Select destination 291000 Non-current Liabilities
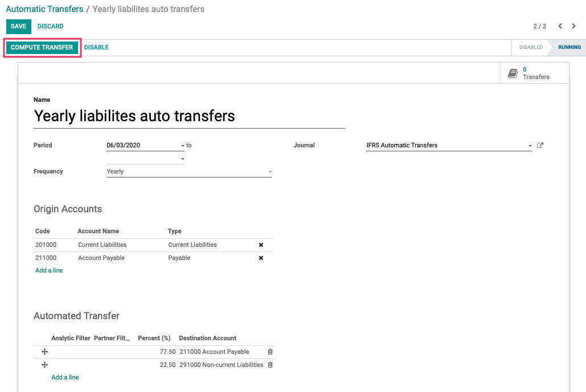 (x=221, y=365)
